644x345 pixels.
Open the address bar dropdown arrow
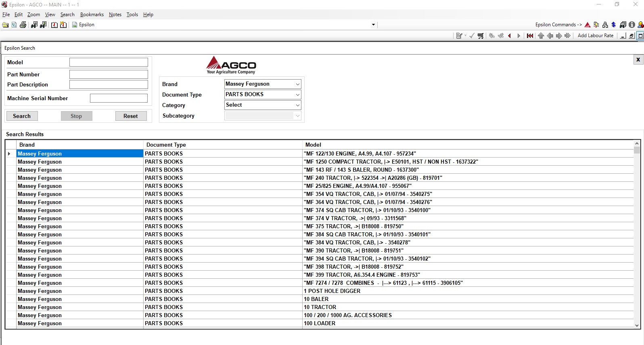[x=373, y=25]
